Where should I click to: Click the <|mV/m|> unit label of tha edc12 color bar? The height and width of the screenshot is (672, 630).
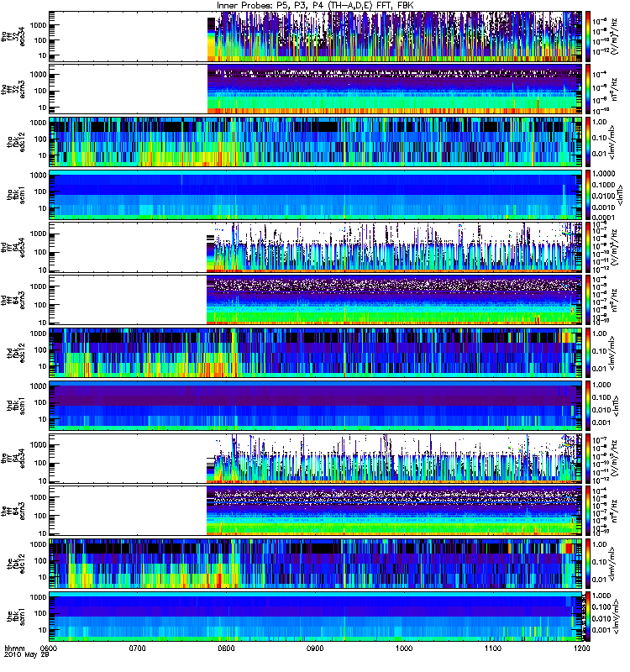point(612,142)
